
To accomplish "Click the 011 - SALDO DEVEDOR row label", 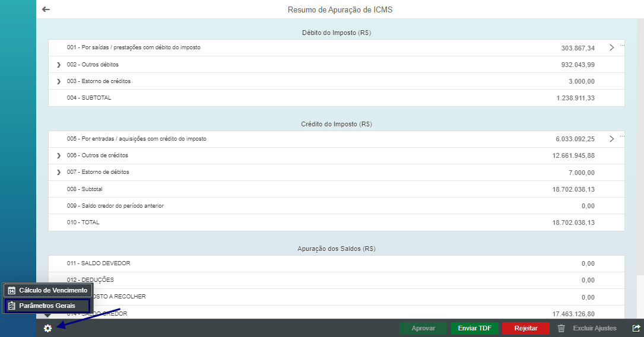I will pos(99,263).
